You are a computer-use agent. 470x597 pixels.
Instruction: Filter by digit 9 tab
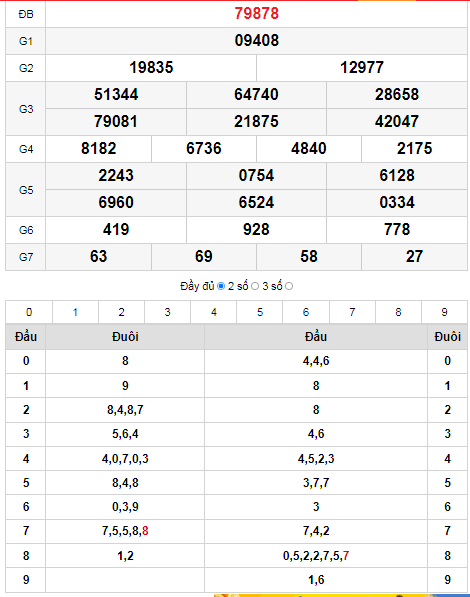(444, 312)
